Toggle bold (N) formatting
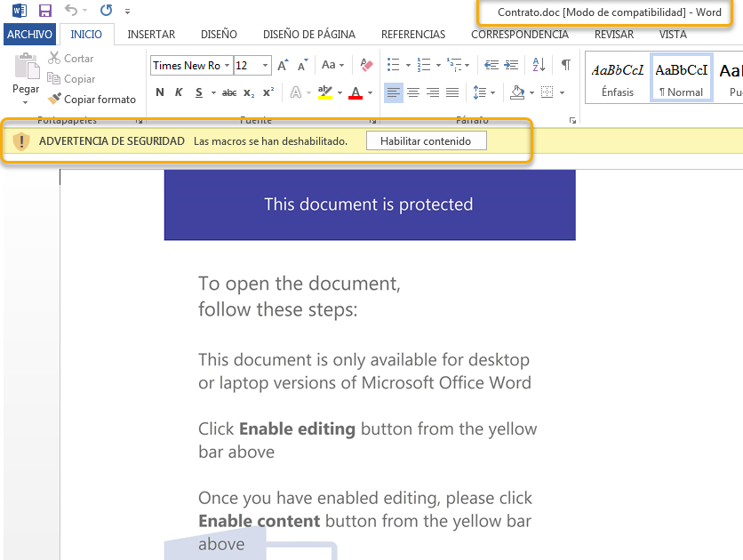 click(x=160, y=92)
